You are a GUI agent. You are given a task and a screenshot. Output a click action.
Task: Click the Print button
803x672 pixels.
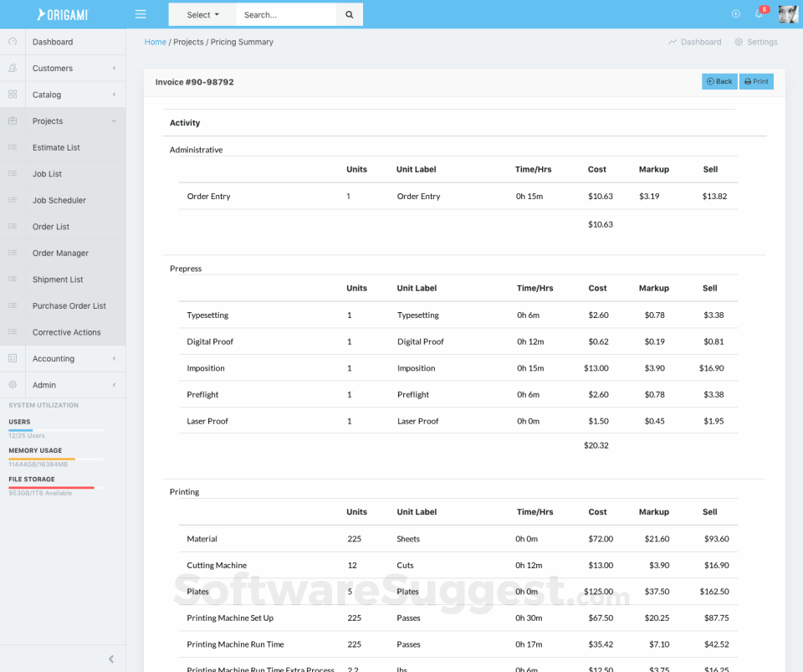(756, 81)
